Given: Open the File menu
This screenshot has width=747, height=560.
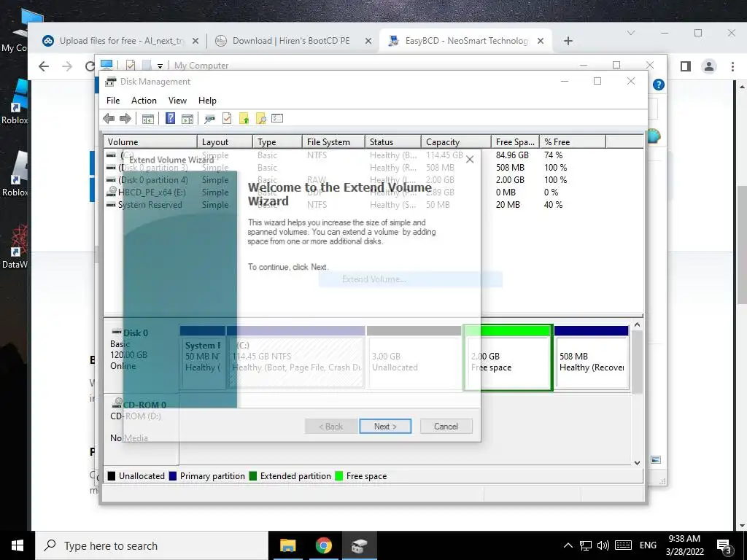Looking at the screenshot, I should (113, 101).
